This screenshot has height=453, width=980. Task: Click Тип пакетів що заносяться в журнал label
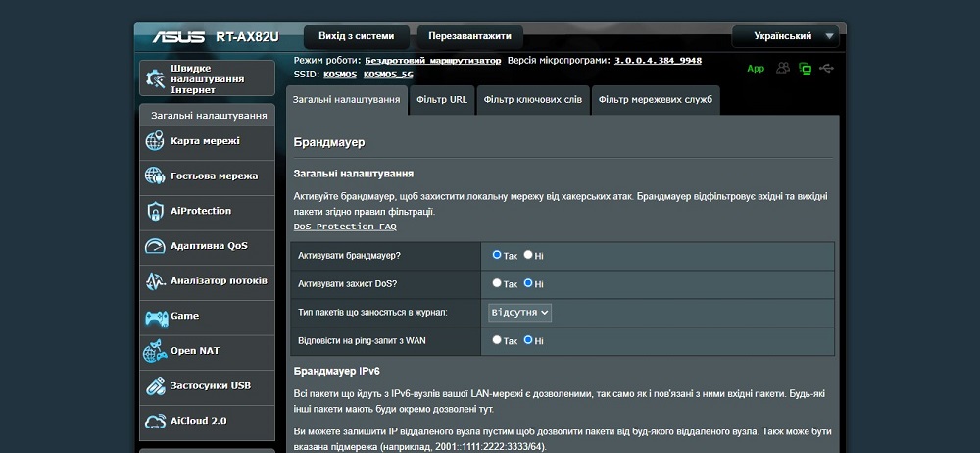pyautogui.click(x=372, y=312)
